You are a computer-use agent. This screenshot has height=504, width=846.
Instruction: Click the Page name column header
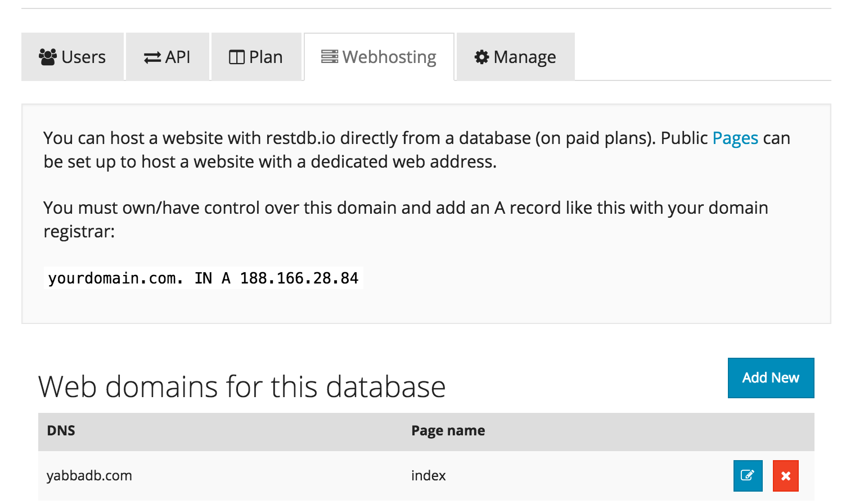[x=448, y=431]
